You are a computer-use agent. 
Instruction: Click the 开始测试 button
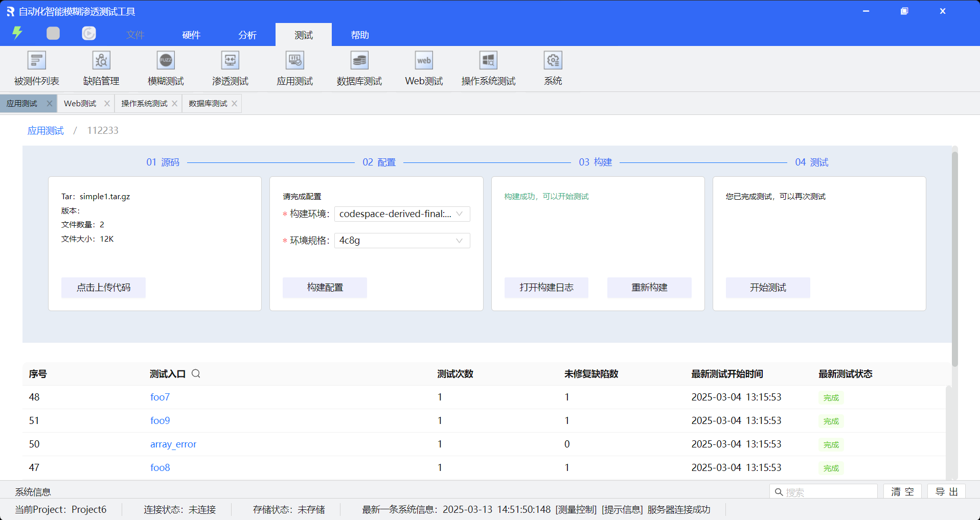767,288
